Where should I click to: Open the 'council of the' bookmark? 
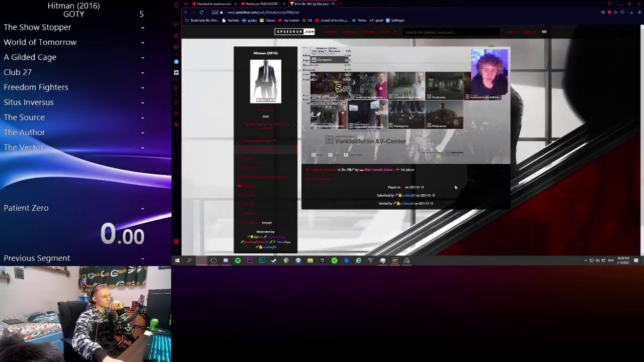(332, 21)
